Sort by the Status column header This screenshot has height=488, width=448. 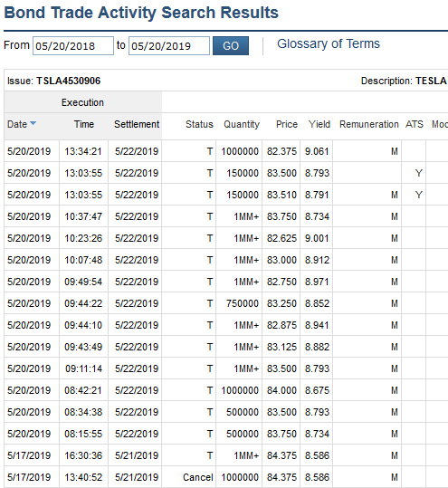point(199,124)
